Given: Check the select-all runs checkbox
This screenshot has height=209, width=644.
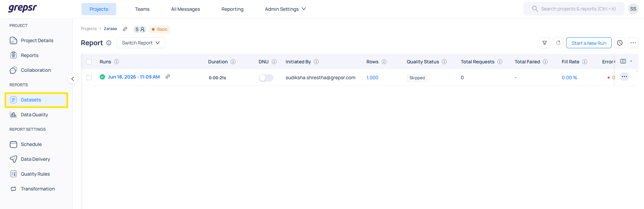Looking at the screenshot, I should click(89, 62).
